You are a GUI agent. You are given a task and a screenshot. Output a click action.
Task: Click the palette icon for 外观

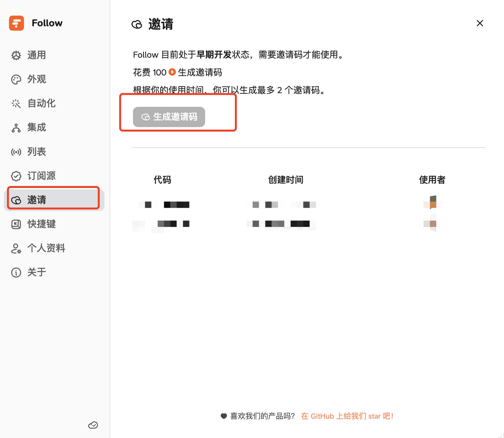pyautogui.click(x=16, y=80)
